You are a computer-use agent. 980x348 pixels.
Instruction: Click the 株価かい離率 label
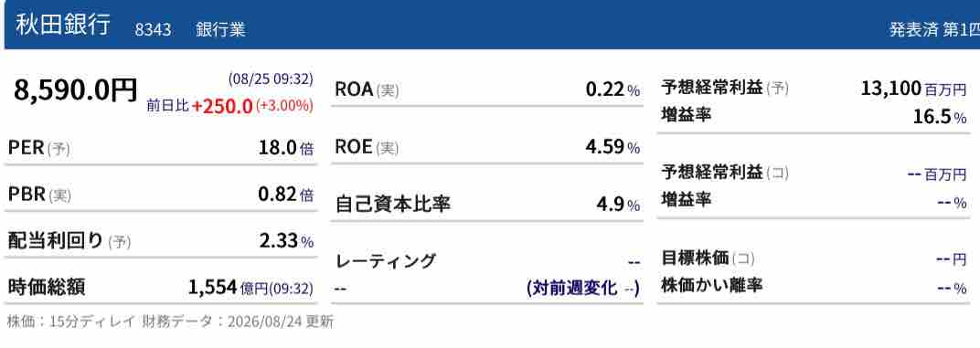[712, 286]
